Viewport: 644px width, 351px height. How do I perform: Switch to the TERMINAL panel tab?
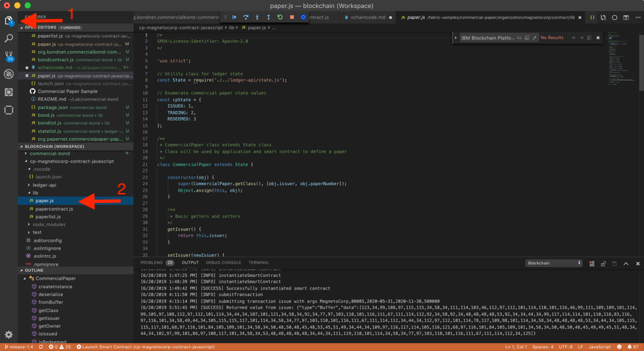(x=259, y=262)
